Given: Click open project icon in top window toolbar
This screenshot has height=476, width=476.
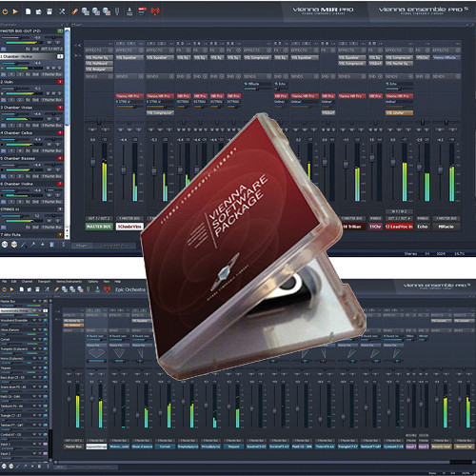Looking at the screenshot, I should (x=39, y=11).
